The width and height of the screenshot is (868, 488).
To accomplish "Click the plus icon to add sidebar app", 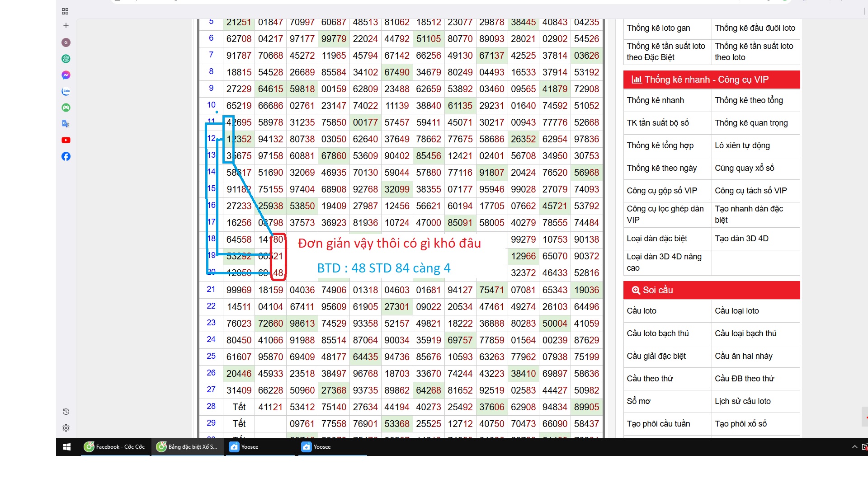I will (66, 26).
